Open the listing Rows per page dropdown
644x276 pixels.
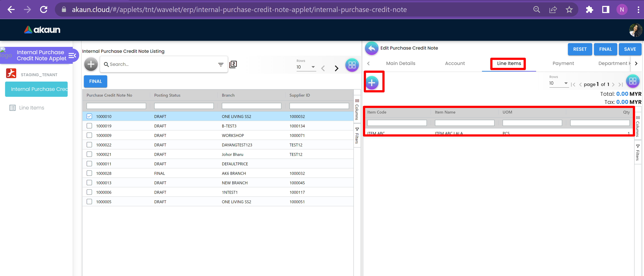305,67
